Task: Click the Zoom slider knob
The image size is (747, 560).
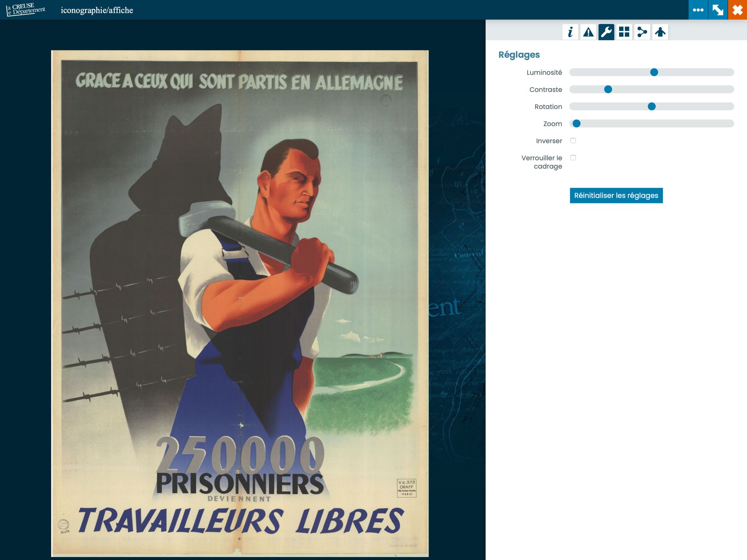Action: (x=577, y=124)
